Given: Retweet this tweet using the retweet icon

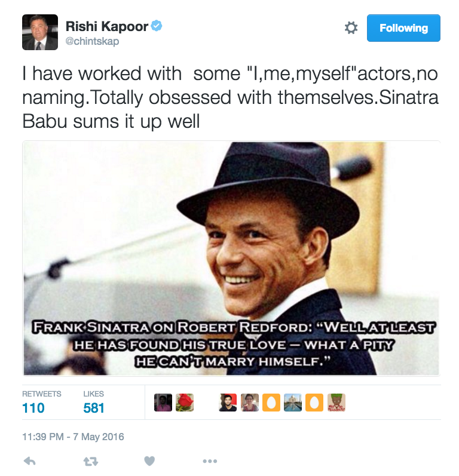Looking at the screenshot, I should pos(90,461).
